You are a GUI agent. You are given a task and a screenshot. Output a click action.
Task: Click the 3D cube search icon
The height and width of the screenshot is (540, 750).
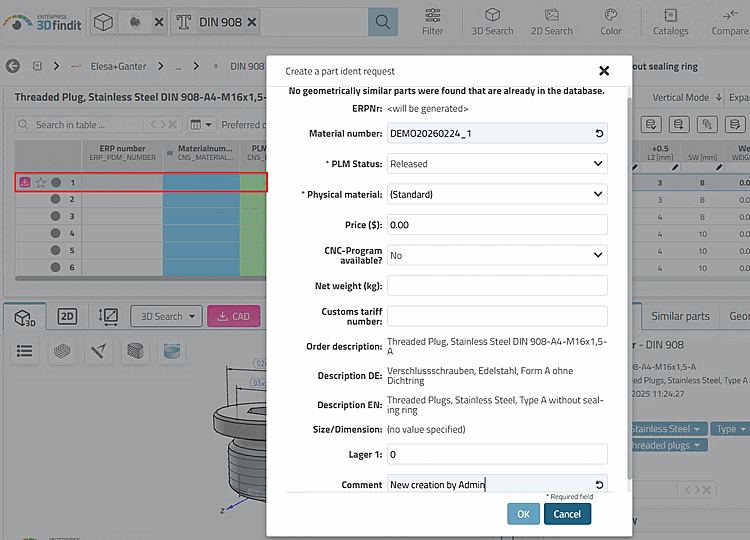(103, 22)
